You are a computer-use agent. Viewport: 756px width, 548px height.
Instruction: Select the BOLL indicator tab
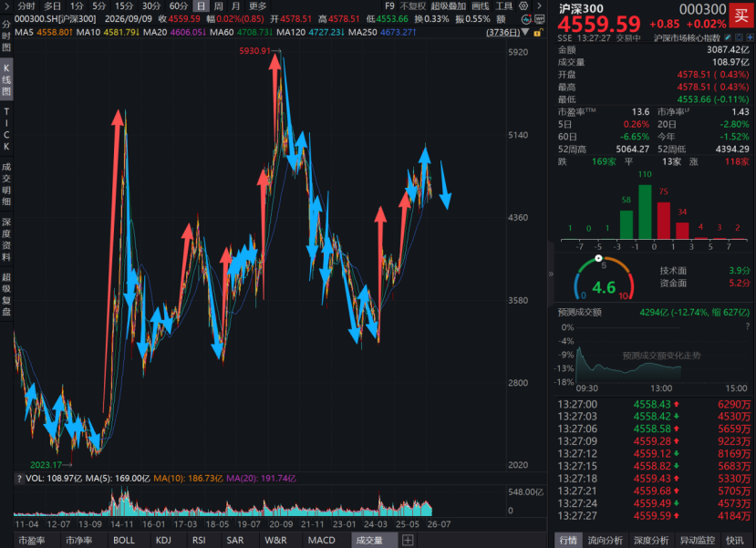click(124, 541)
